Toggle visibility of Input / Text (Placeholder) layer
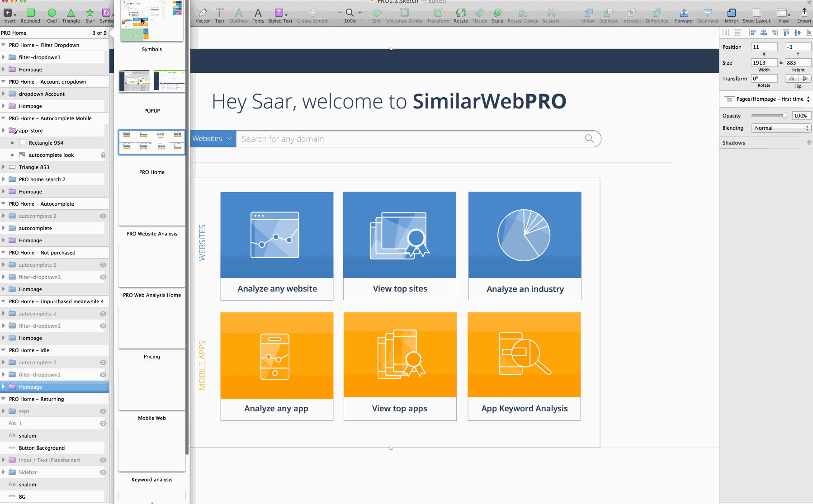Viewport: 813px width, 504px height. pos(103,460)
